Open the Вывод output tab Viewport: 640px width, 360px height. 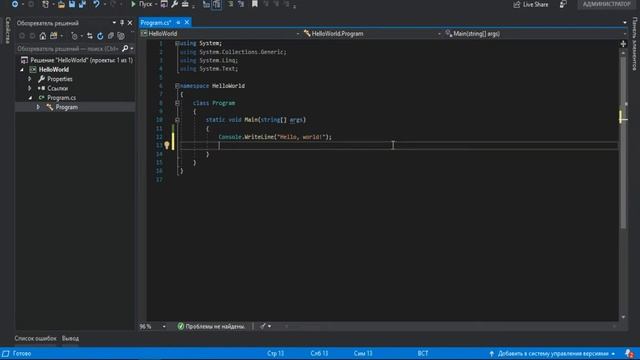click(70, 338)
